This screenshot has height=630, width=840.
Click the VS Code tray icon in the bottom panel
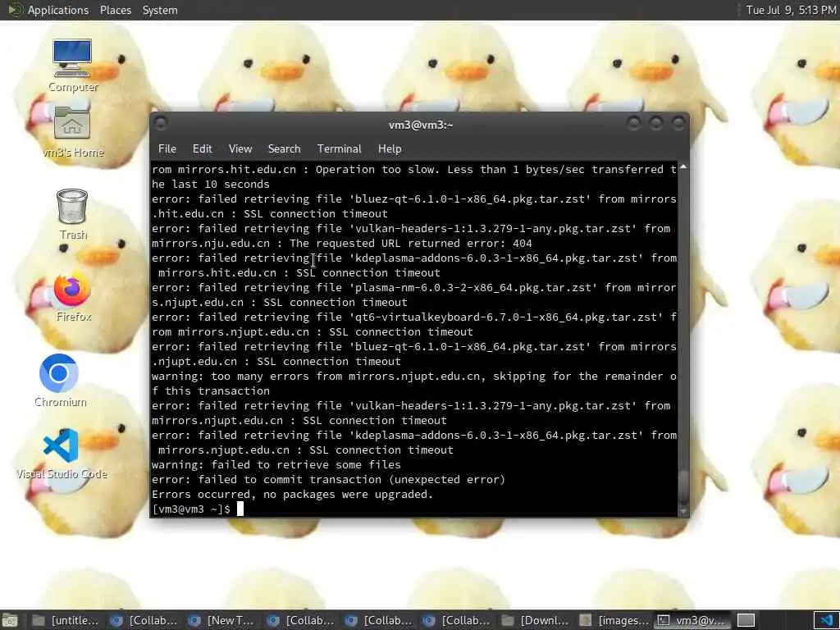tap(827, 620)
